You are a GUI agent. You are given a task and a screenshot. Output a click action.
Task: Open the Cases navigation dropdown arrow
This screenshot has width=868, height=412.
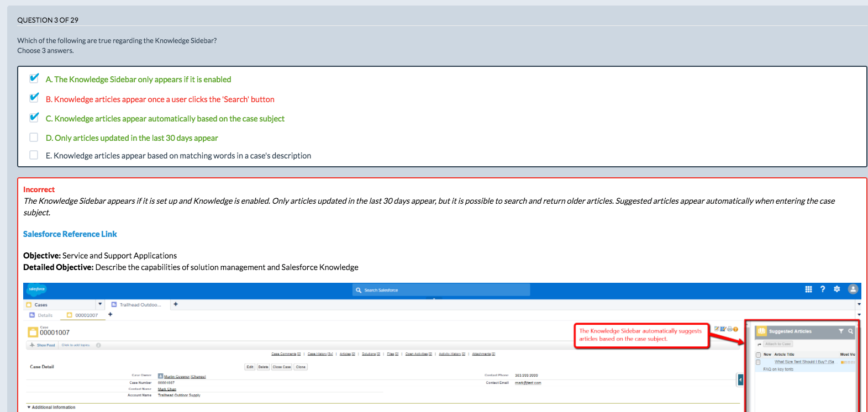pyautogui.click(x=100, y=304)
